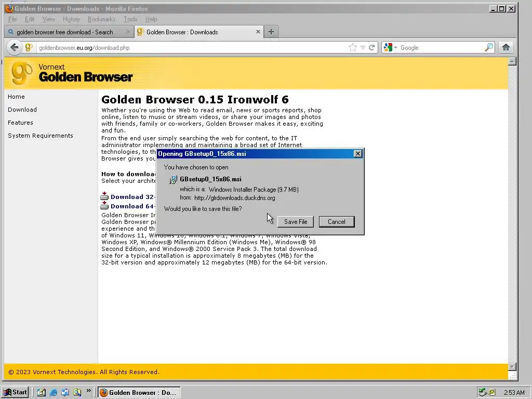The height and width of the screenshot is (399, 532).
Task: Click the Download 64-bit link
Action: 132,206
